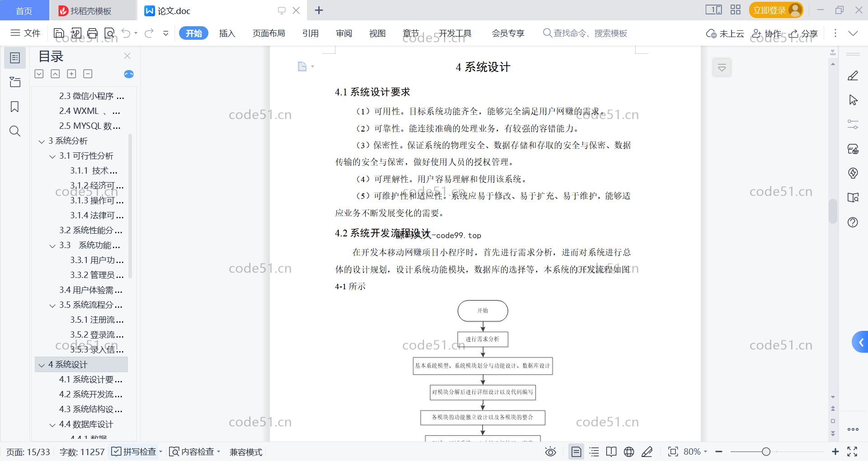The width and height of the screenshot is (868, 461).
Task: Switch to Web layout globe icon
Action: coord(629,452)
